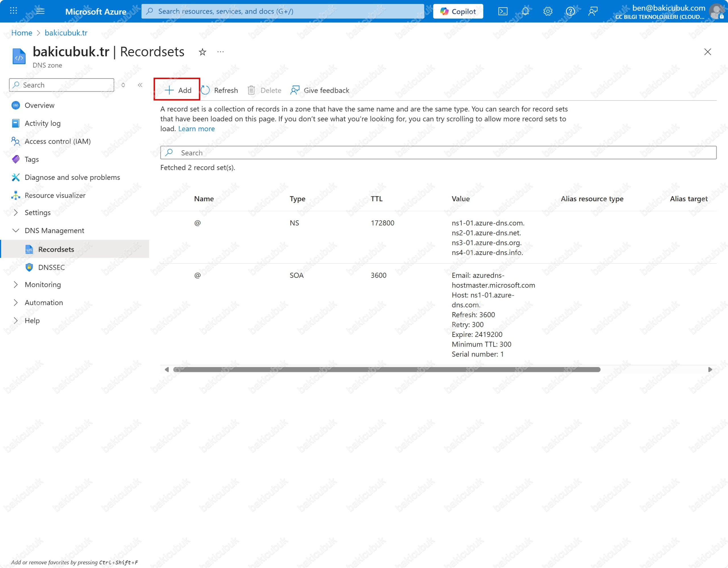Open the Azure portal hamburger menu
Screen dimensions: 728x568
[40, 11]
